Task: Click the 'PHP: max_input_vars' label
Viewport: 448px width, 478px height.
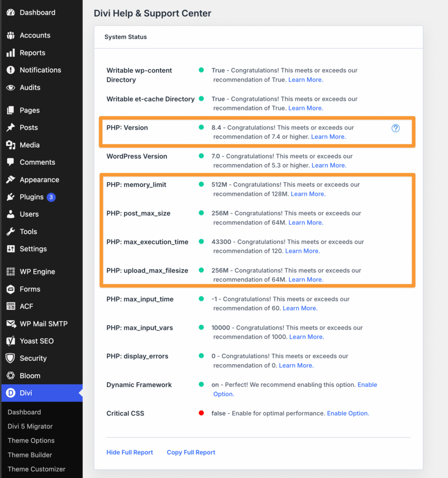Action: coord(140,328)
